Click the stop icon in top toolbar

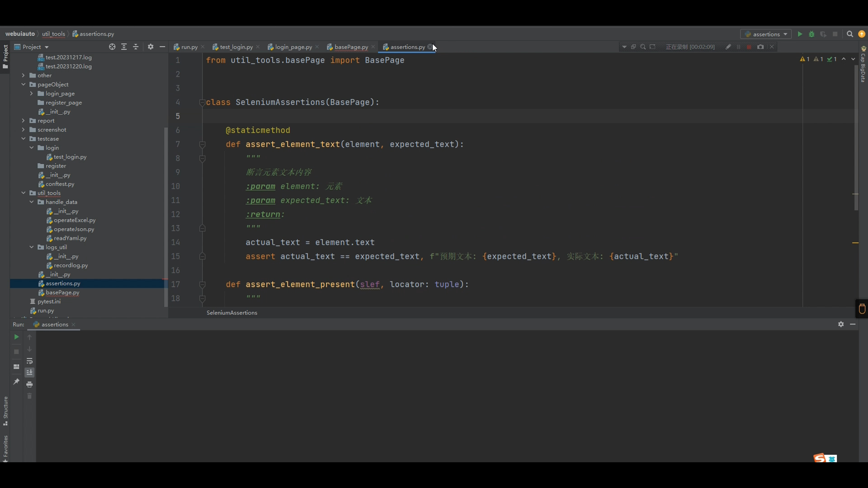pos(835,34)
